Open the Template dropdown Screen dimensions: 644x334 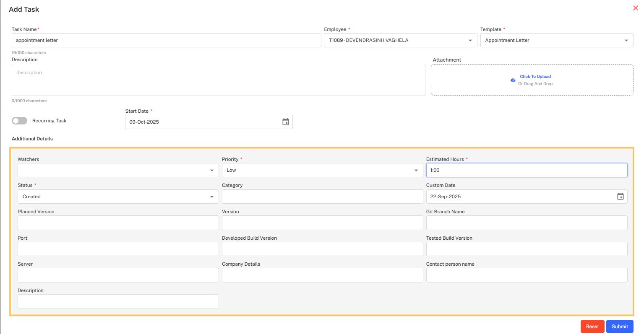626,41
